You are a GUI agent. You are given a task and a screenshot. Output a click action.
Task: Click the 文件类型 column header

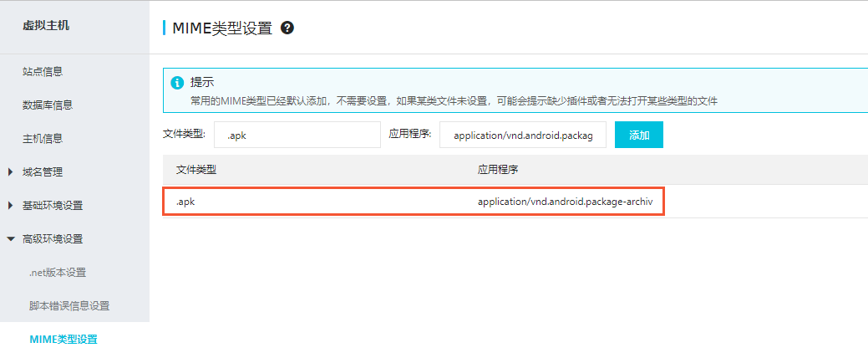pyautogui.click(x=196, y=169)
